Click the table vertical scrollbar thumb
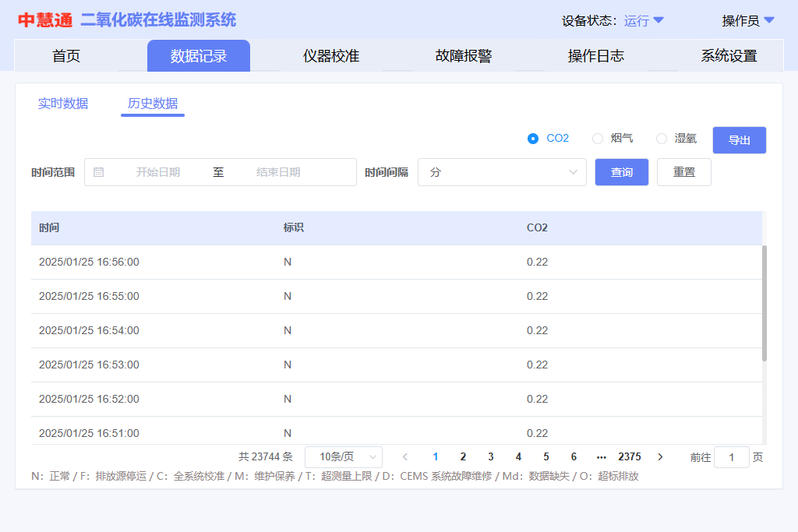The width and height of the screenshot is (798, 532). (764, 303)
